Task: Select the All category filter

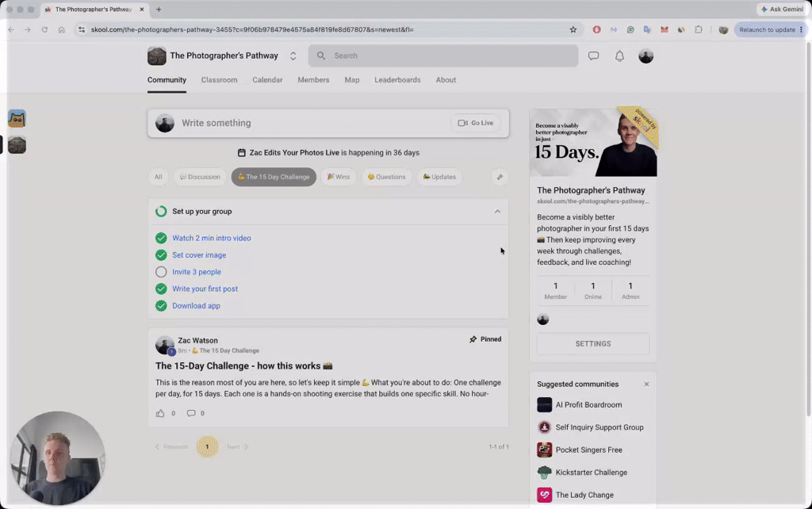Action: 159,177
